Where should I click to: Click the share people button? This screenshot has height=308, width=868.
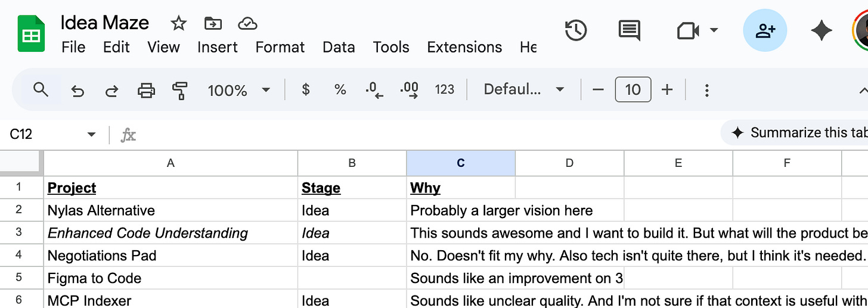pyautogui.click(x=765, y=30)
